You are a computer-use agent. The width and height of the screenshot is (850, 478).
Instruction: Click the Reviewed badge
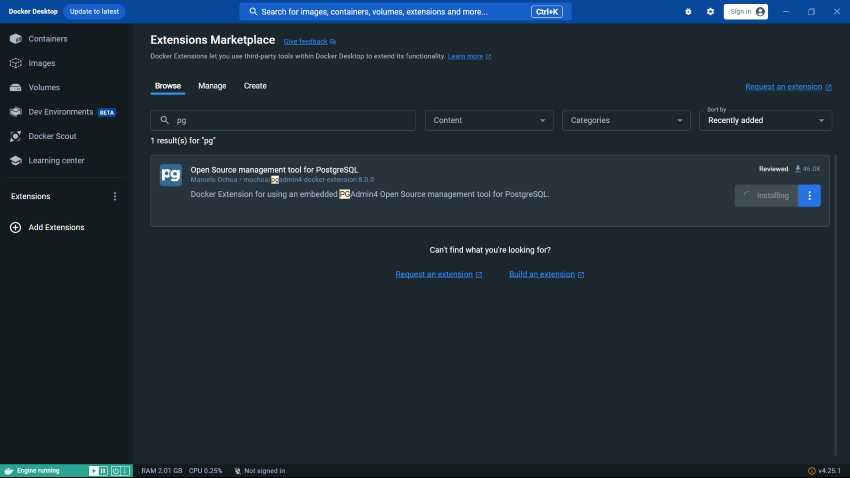point(774,169)
